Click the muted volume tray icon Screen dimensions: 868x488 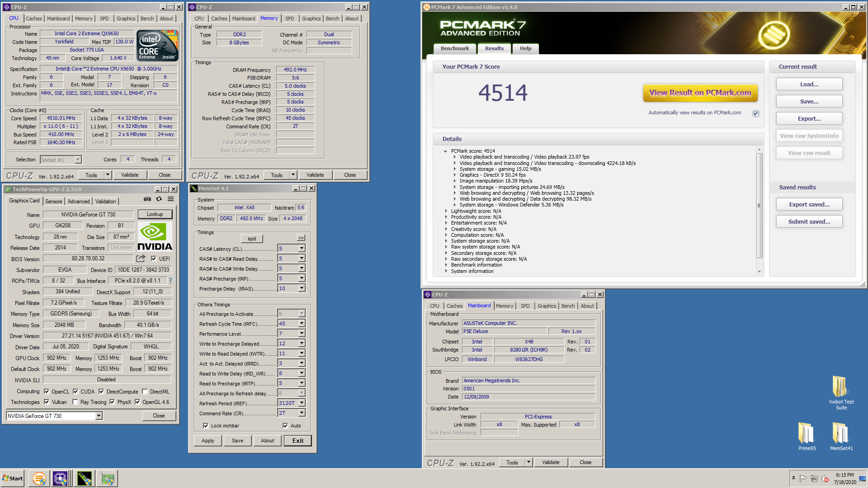click(x=825, y=479)
